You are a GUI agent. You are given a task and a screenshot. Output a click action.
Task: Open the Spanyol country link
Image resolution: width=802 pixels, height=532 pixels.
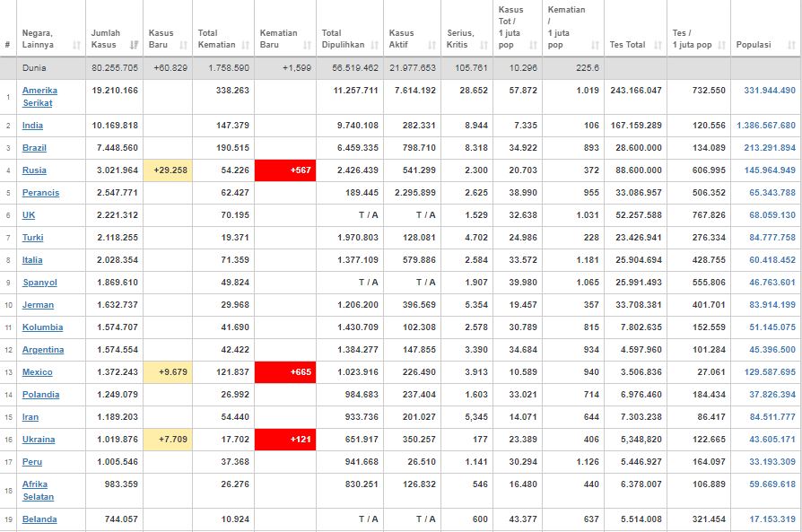coord(39,283)
